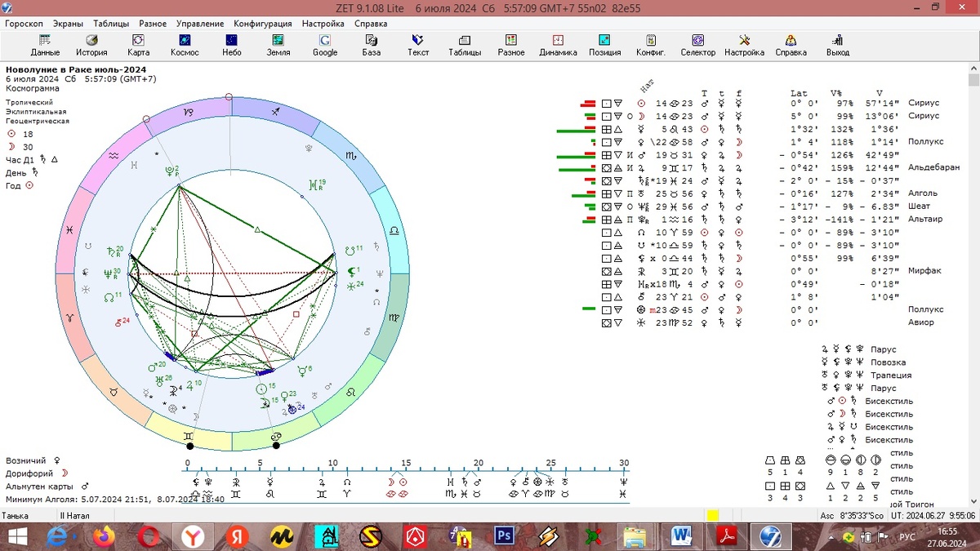Click the Конфиг. toolbar icon

(651, 45)
